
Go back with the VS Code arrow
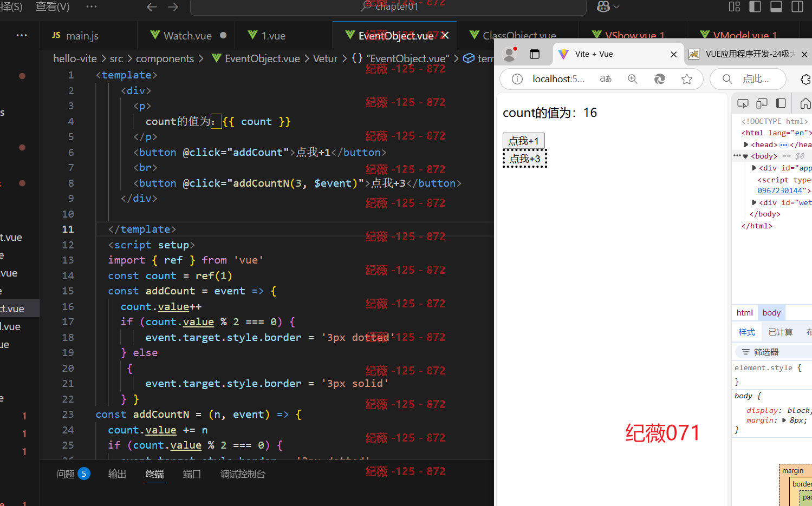[152, 7]
